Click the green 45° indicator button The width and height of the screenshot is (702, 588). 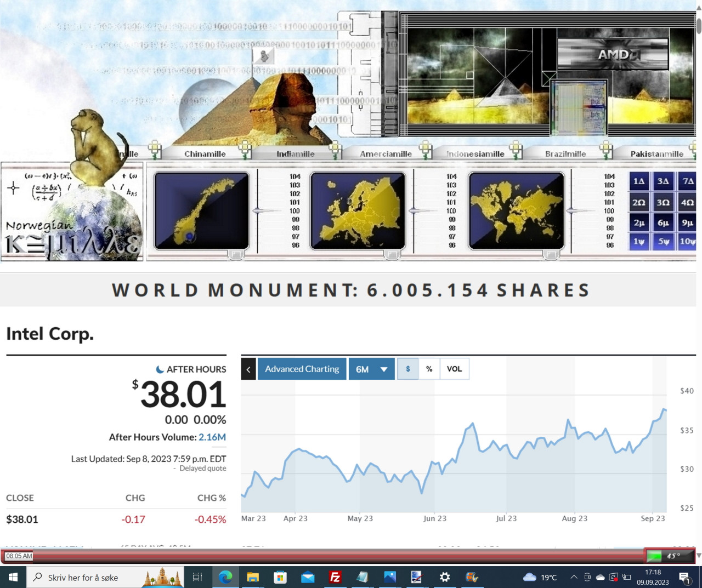point(670,556)
